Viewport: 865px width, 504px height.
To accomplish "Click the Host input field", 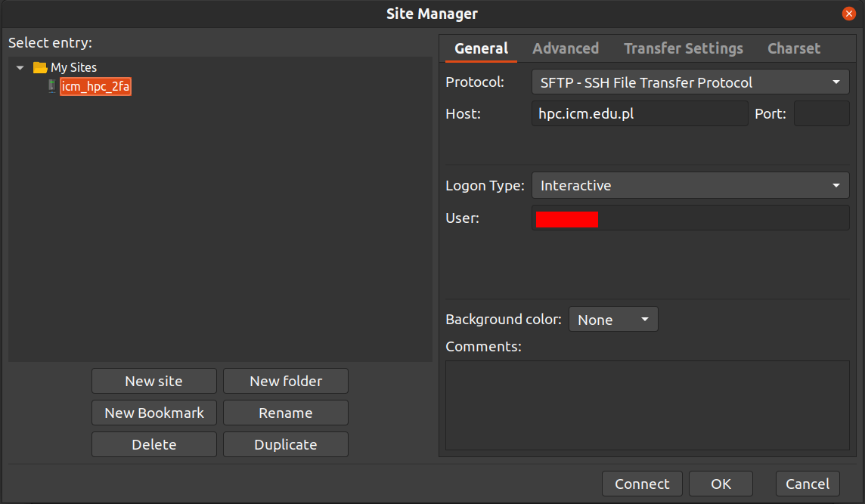I will (639, 114).
